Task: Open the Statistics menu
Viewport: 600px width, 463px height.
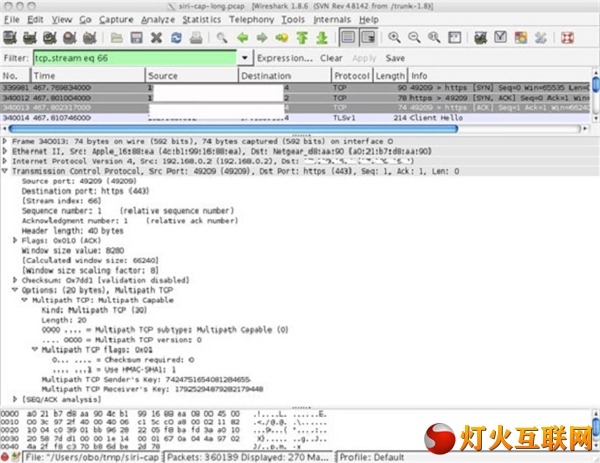Action: click(202, 20)
